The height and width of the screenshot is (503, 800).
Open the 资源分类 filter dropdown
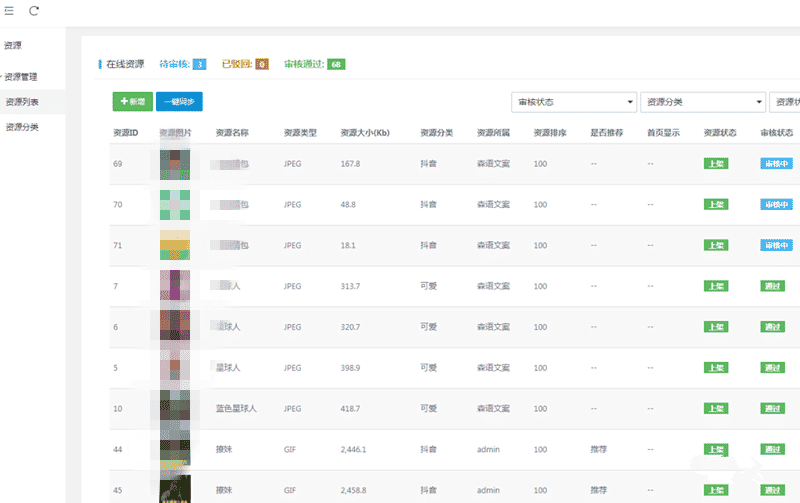pos(703,102)
